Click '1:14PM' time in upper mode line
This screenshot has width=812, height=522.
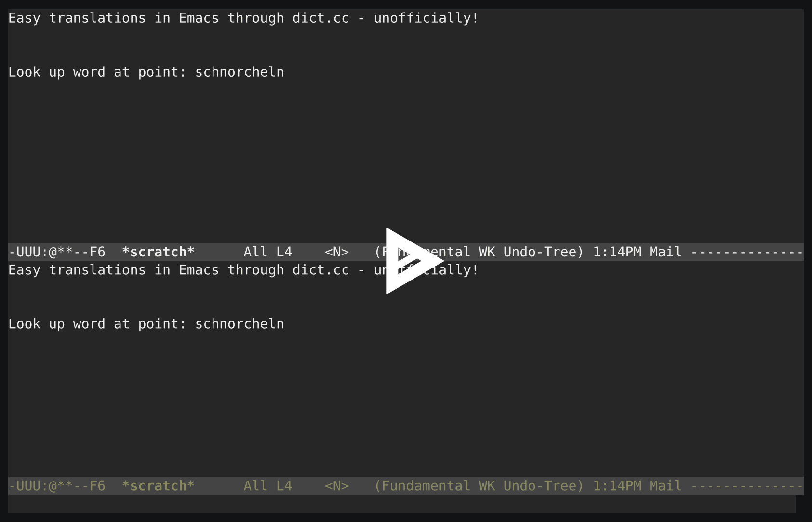(617, 252)
